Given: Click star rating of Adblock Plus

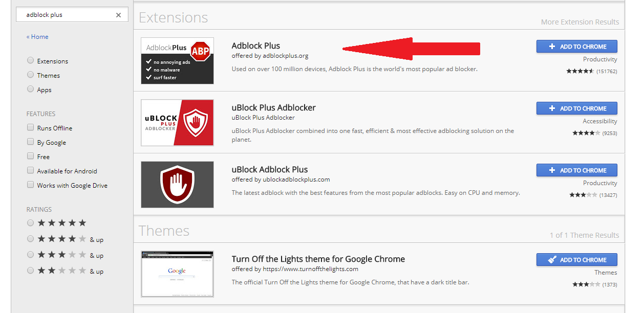Looking at the screenshot, I should (x=580, y=71).
